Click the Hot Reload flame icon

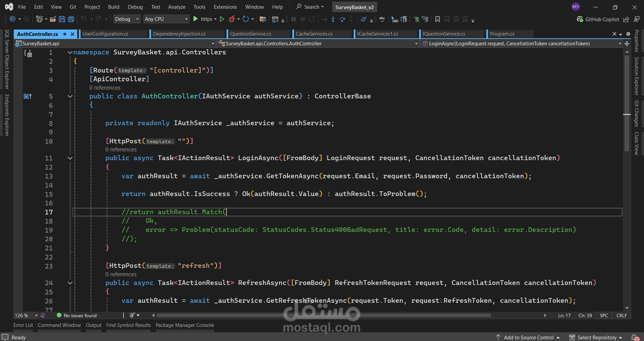pyautogui.click(x=232, y=19)
